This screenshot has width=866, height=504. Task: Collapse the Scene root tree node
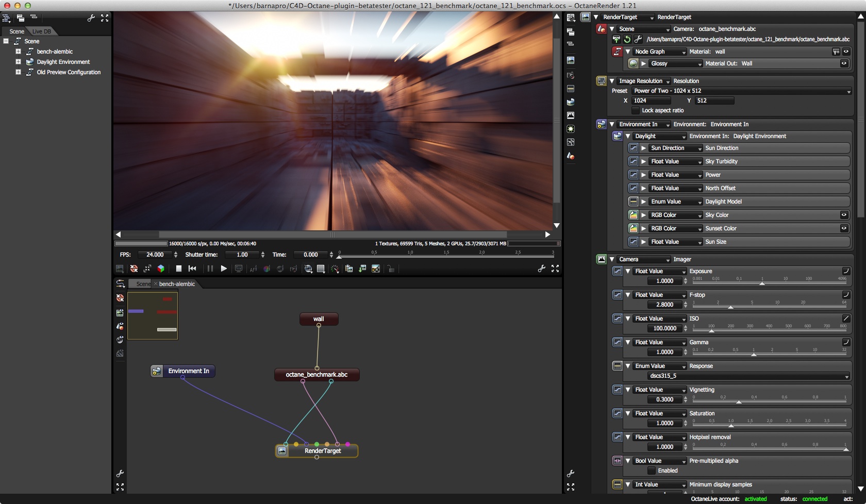[x=6, y=41]
